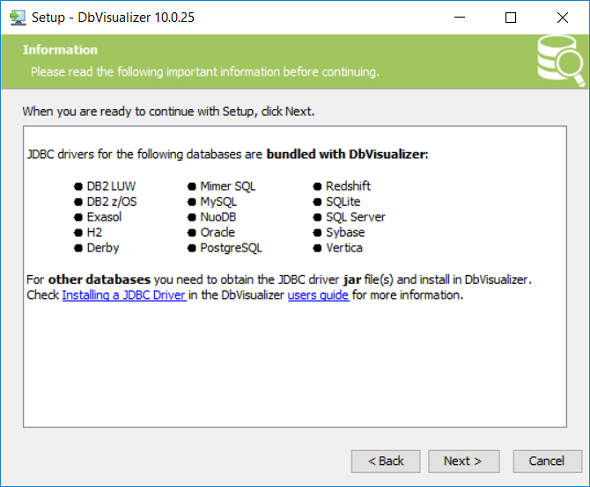This screenshot has width=590, height=487.
Task: Click the 'Setup - DbVisualizer 10.0.25' window title
Action: pos(113,18)
